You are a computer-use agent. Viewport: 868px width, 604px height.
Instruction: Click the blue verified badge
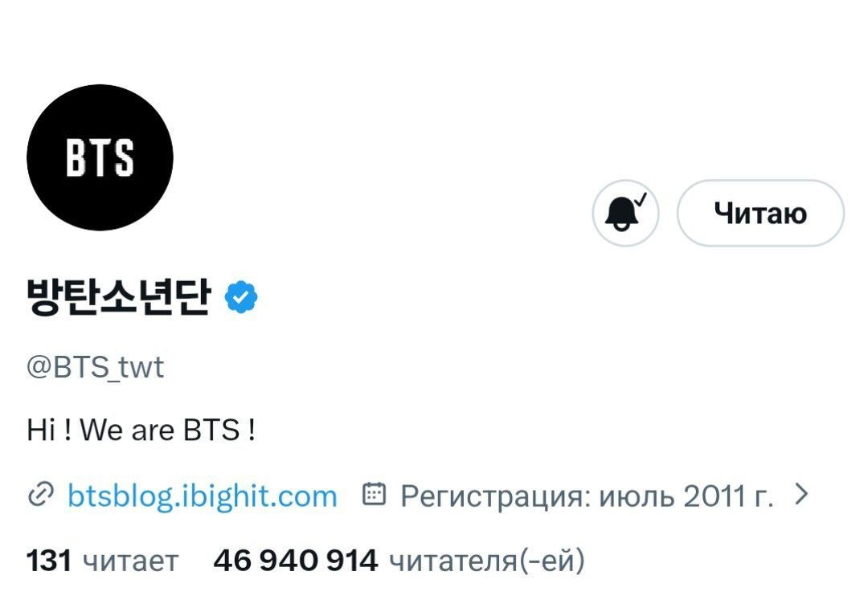coord(241,297)
